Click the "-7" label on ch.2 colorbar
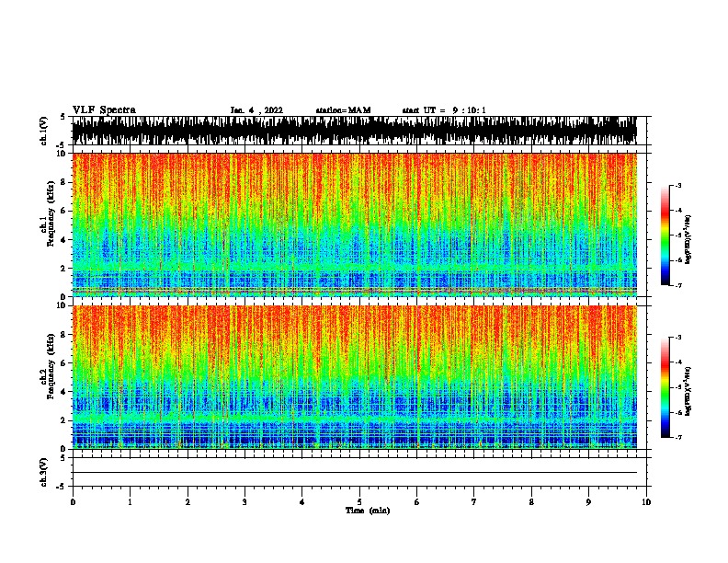Image resolution: width=728 pixels, height=563 pixels. coord(678,438)
